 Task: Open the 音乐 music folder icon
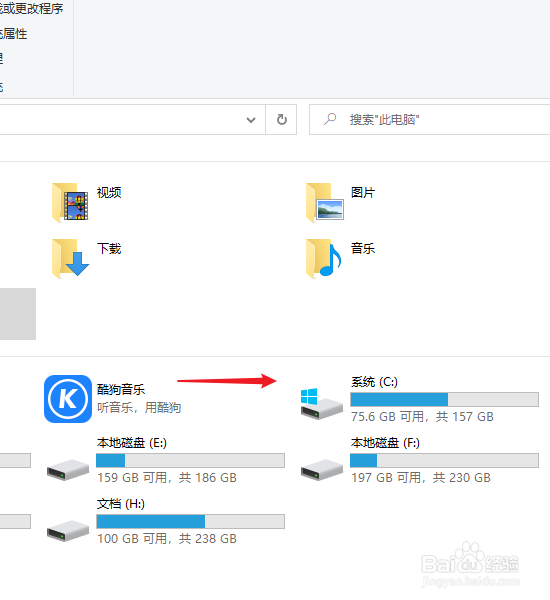point(324,258)
